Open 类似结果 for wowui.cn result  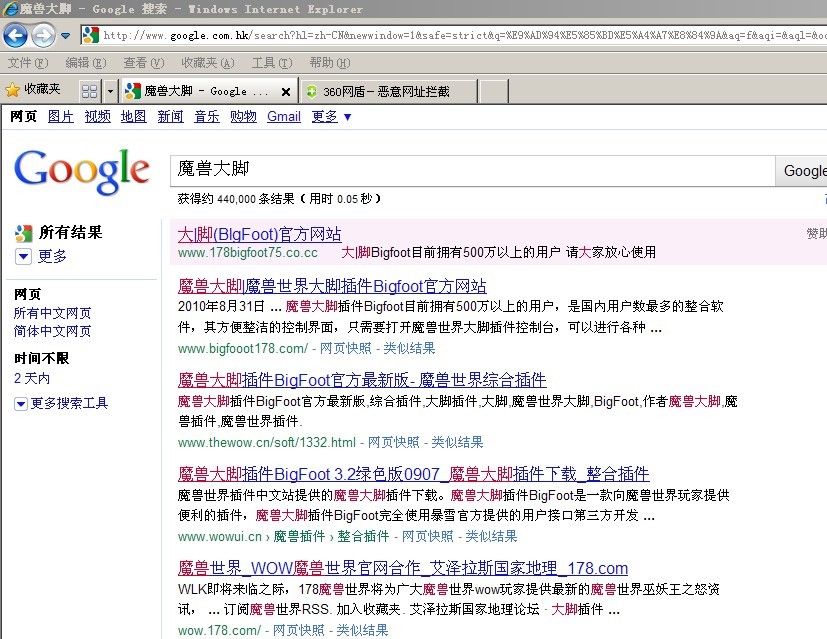click(492, 536)
